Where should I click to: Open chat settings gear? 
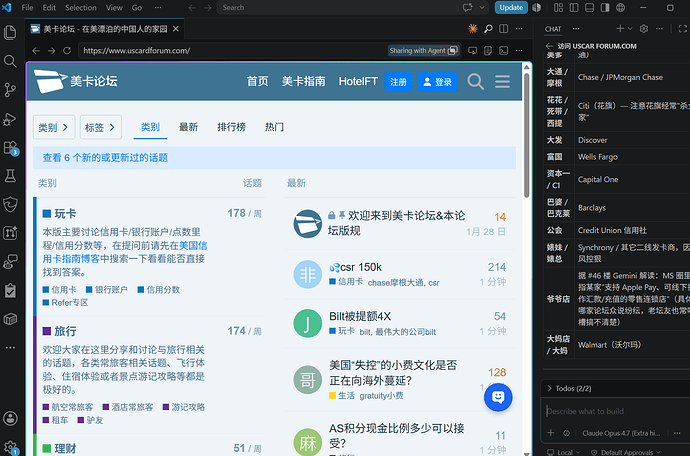coord(644,29)
